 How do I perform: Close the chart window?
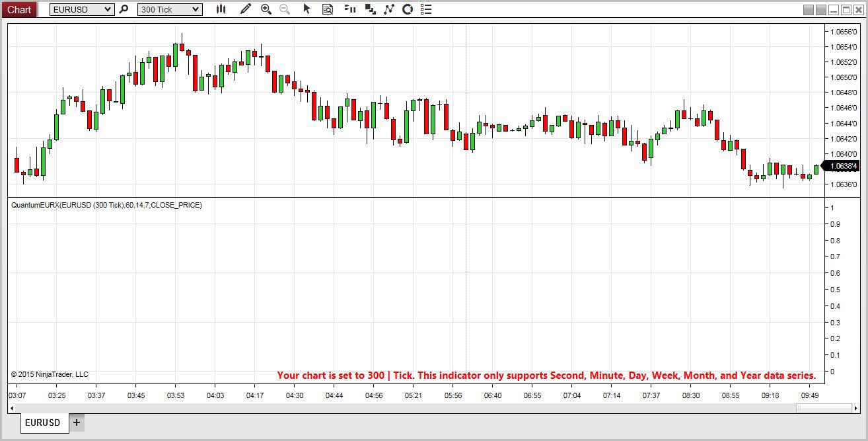pos(859,10)
